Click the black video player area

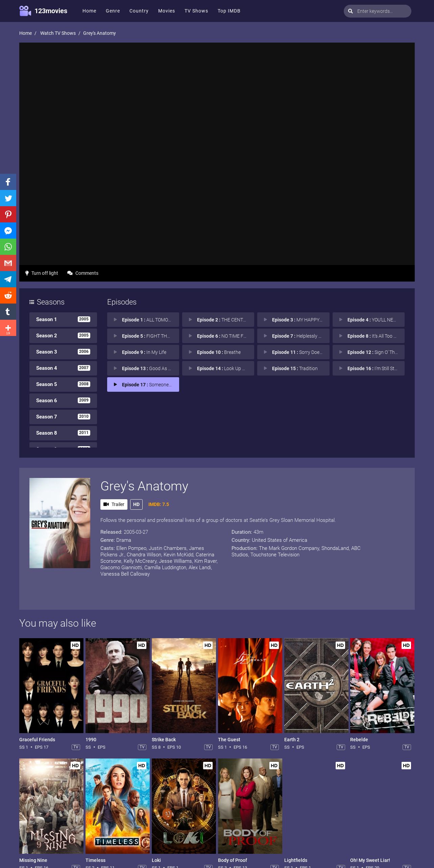[x=217, y=154]
